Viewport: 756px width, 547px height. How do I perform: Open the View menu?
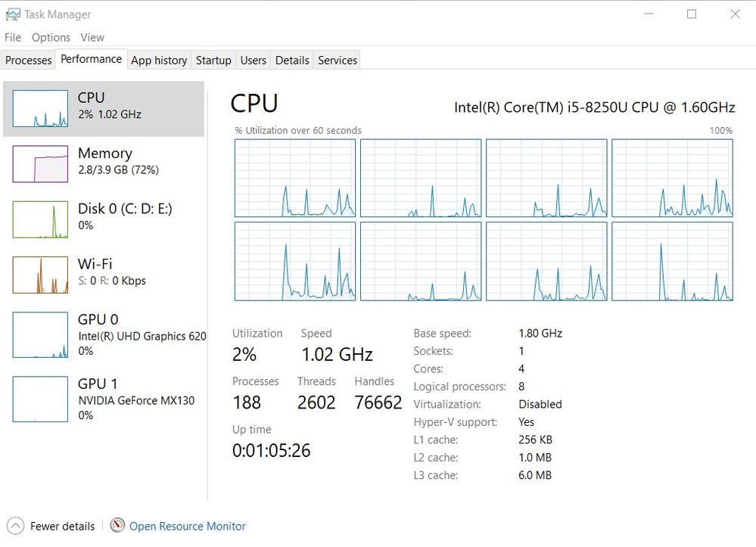(92, 37)
